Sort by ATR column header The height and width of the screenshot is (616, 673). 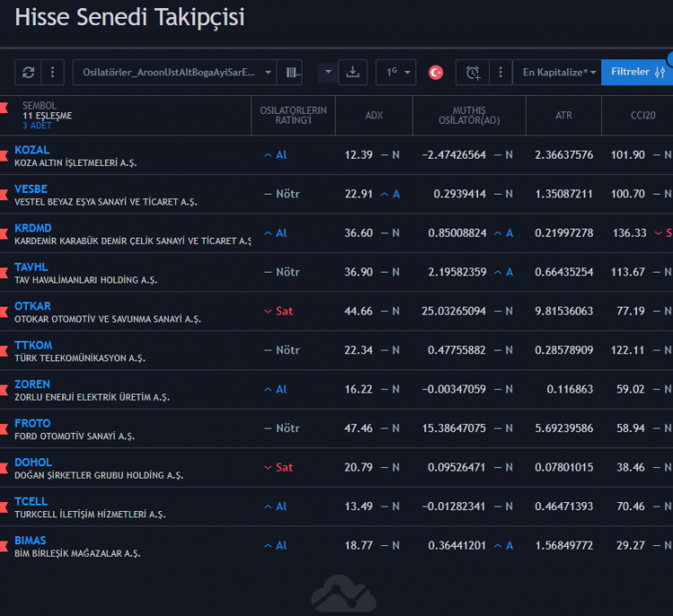coord(564,116)
